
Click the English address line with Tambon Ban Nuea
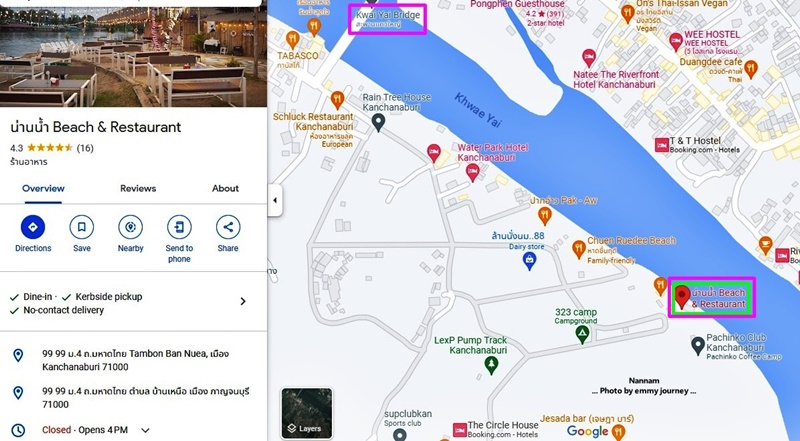point(135,360)
